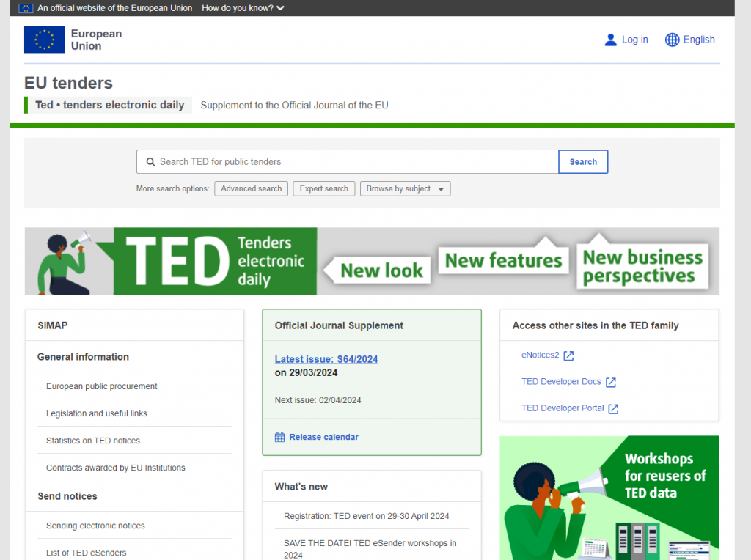Click external link icon beside TED Developer Docs
The image size is (751, 560).
coord(610,382)
